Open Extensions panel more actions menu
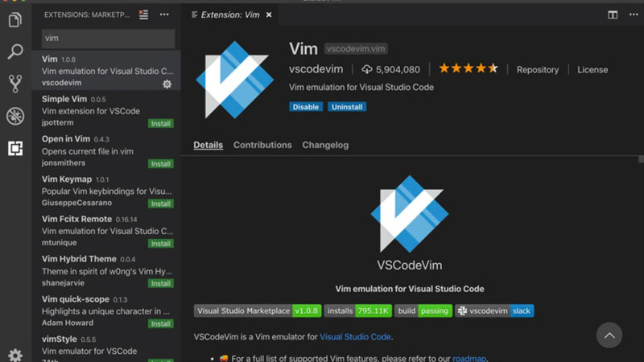Screen dimensions: 644x362 click(x=164, y=14)
